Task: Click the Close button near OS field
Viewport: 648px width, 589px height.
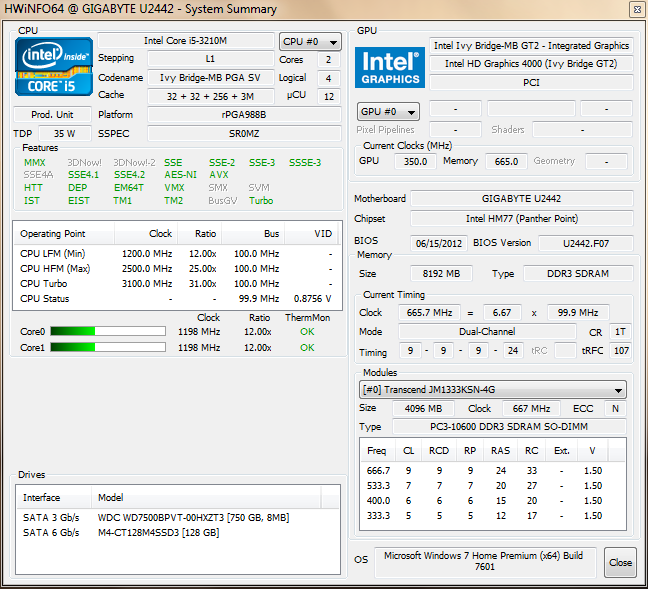Action: point(620,562)
